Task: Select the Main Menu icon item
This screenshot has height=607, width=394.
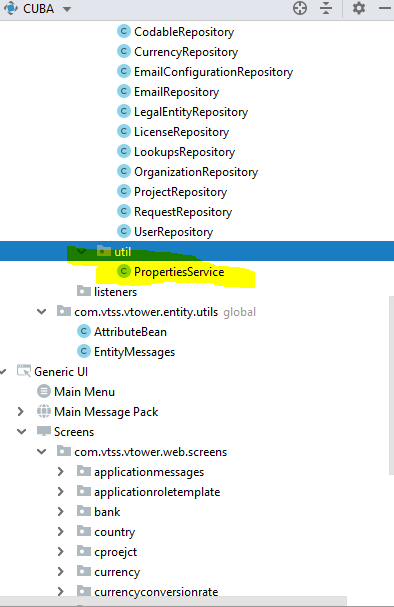Action: pyautogui.click(x=44, y=391)
